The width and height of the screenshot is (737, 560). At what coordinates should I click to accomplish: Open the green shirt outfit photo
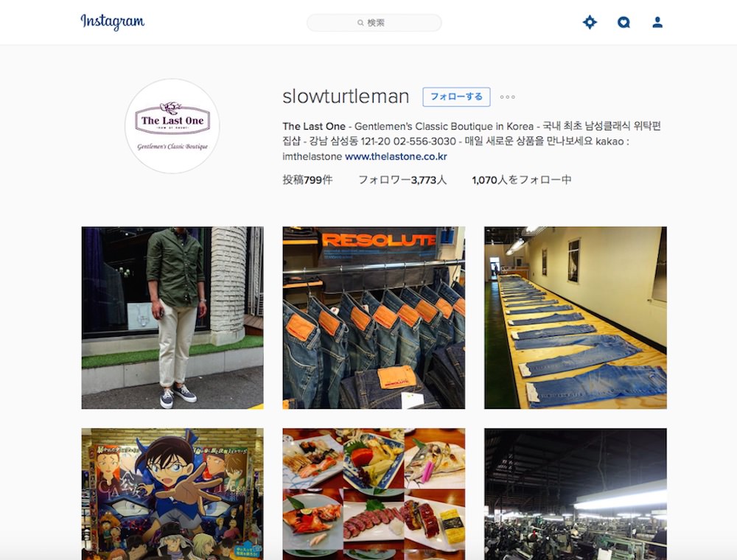coord(172,318)
